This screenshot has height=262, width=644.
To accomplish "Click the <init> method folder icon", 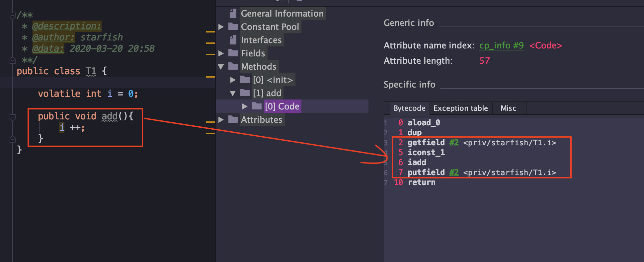I will tap(245, 80).
